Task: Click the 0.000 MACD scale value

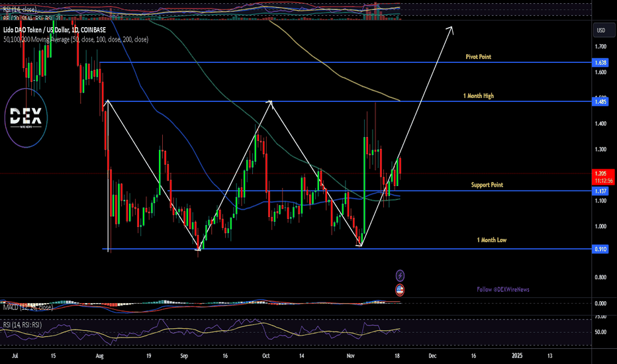Action: [600, 303]
